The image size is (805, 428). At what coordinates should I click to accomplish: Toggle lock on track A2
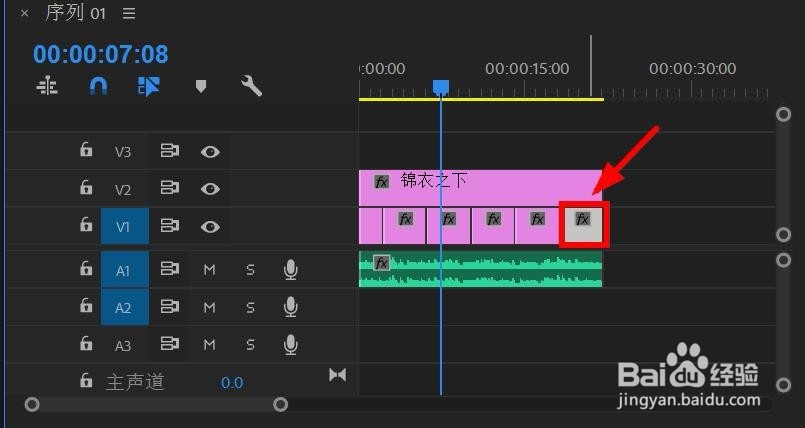coord(86,306)
